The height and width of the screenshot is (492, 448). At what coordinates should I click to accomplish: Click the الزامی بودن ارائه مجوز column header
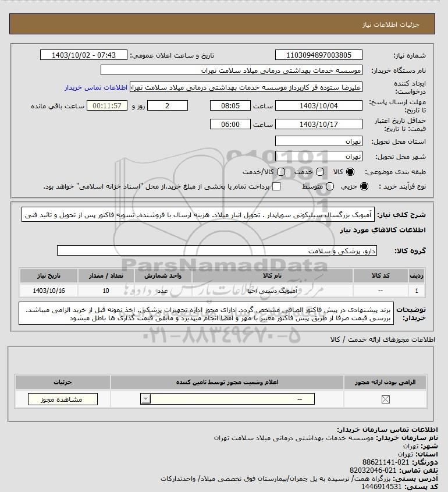(385, 382)
